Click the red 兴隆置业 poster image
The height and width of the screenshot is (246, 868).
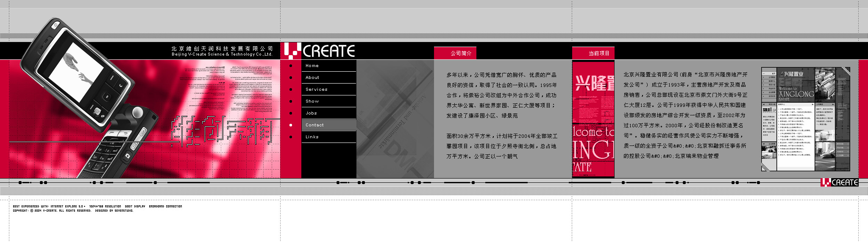coord(593,120)
